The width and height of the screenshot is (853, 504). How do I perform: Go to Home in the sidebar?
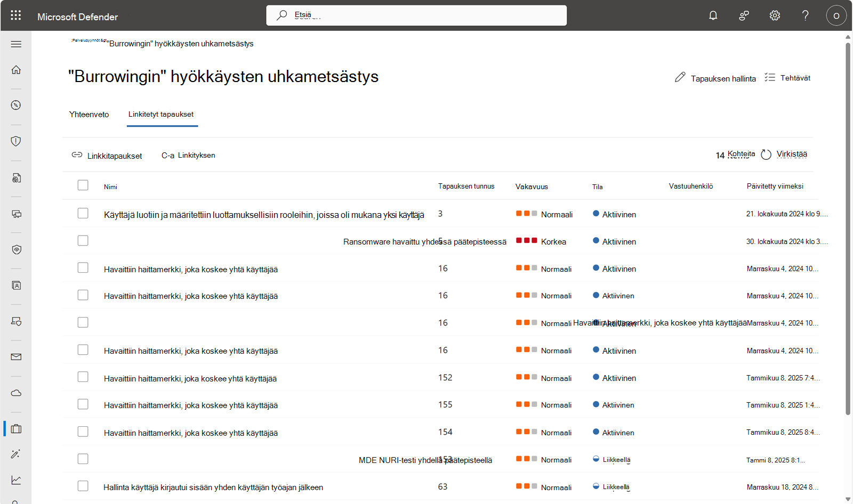tap(16, 70)
